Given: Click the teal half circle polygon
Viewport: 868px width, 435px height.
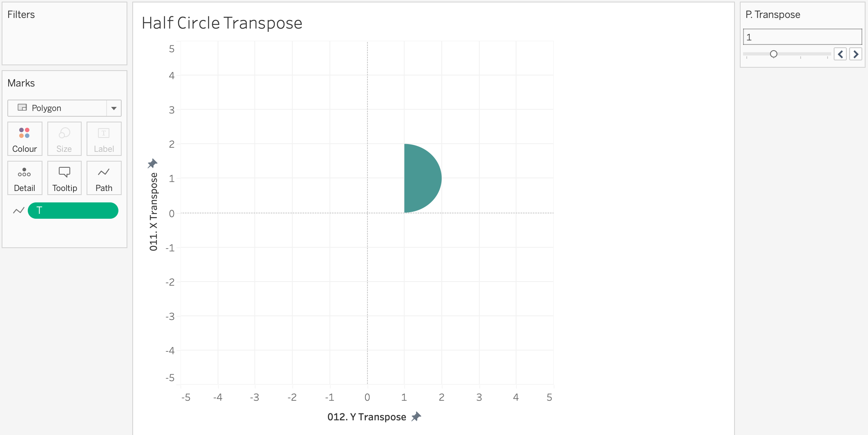Looking at the screenshot, I should coord(421,178).
